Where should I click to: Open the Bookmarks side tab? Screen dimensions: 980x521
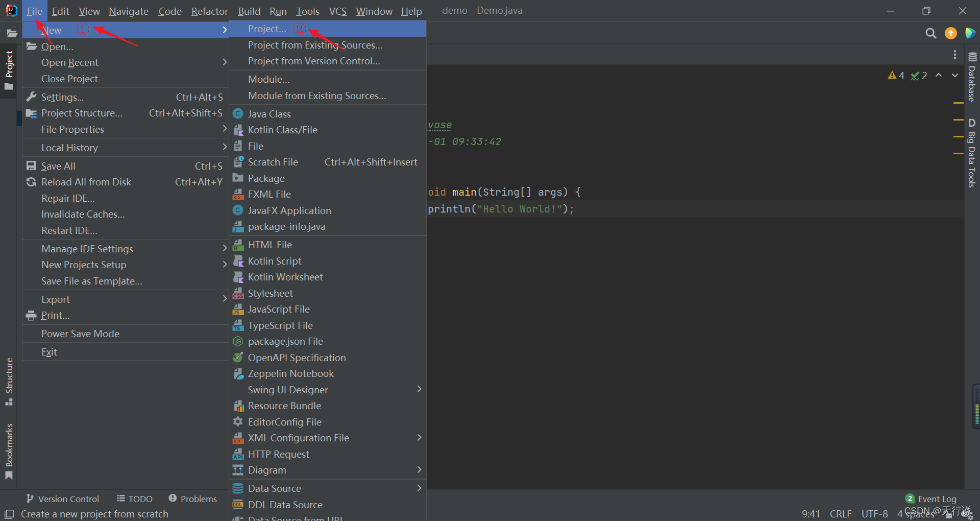pos(9,452)
